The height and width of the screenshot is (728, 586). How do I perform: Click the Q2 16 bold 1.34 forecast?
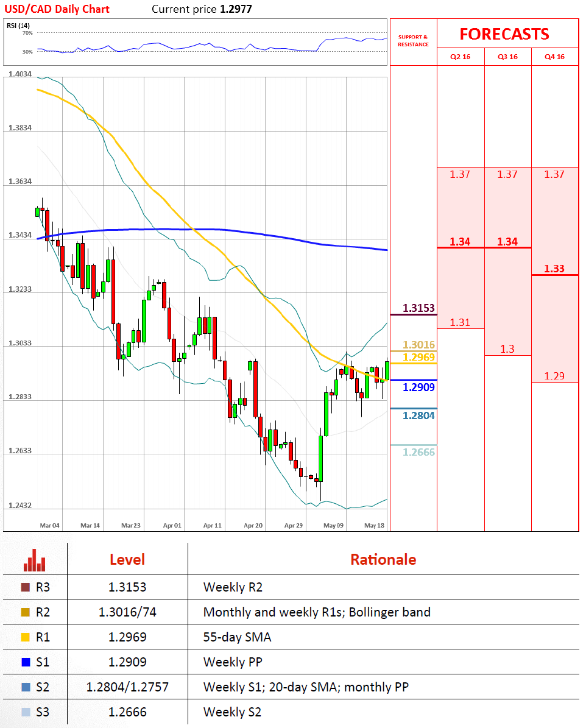coord(460,241)
